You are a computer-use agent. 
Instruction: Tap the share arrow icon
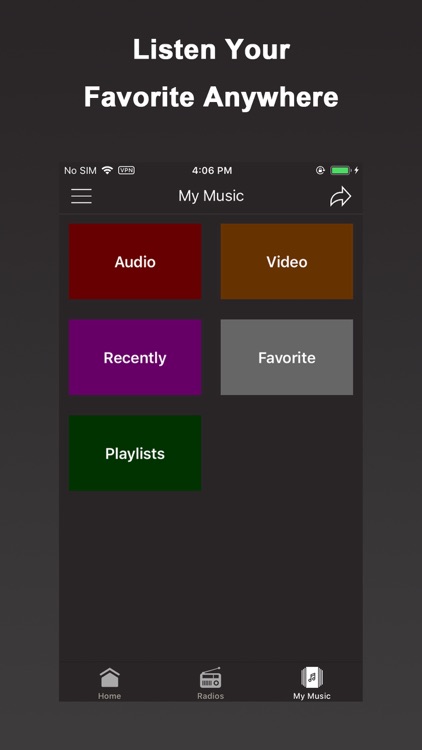click(341, 197)
